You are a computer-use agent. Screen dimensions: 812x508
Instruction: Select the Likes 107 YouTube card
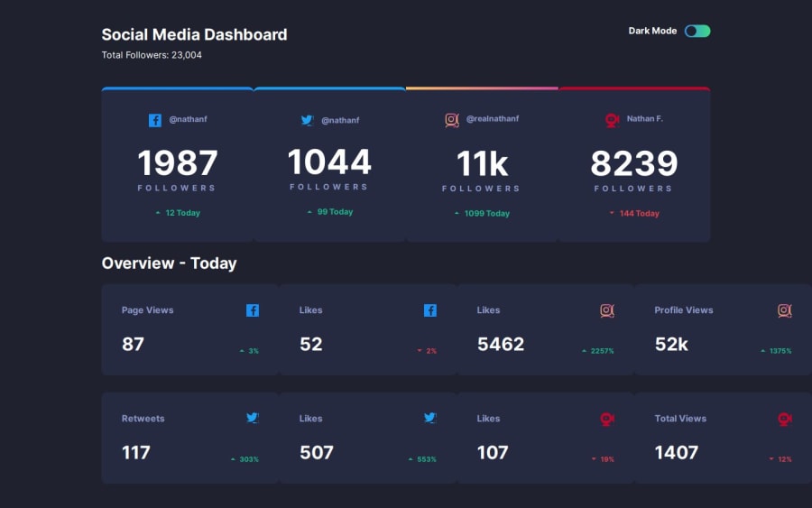pos(545,438)
